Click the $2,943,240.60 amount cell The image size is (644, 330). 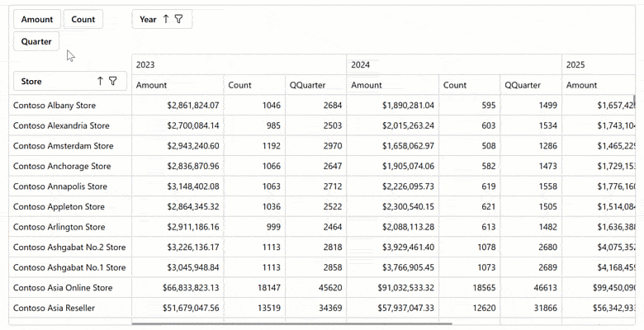click(178, 146)
